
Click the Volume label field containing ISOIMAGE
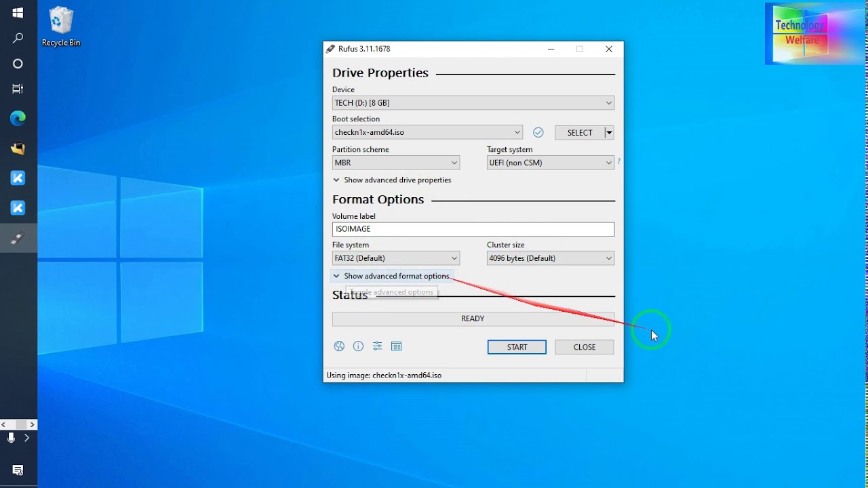[x=473, y=229]
